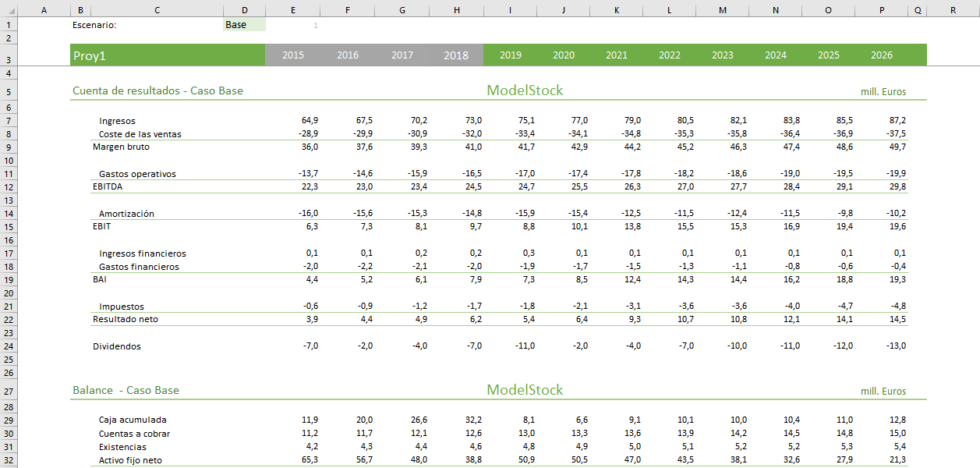Viewport: 980px width, 468px height.
Task: Select the Resultado neto label cell
Action: tap(123, 320)
